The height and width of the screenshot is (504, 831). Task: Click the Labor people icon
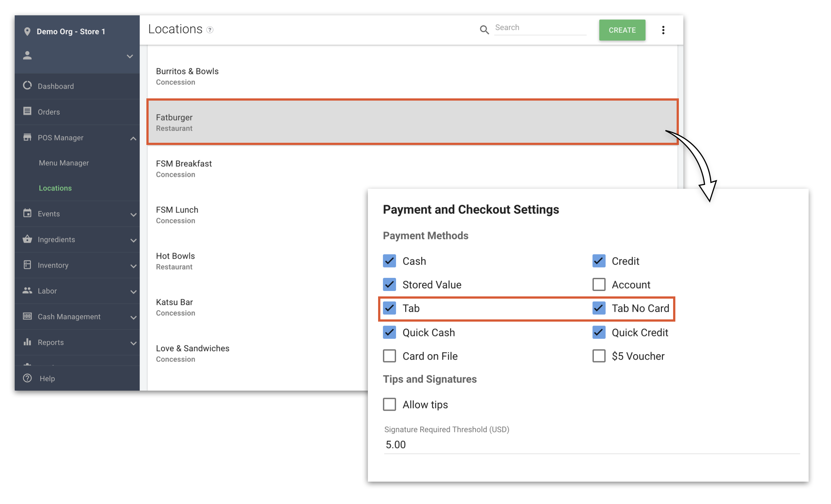(x=27, y=291)
